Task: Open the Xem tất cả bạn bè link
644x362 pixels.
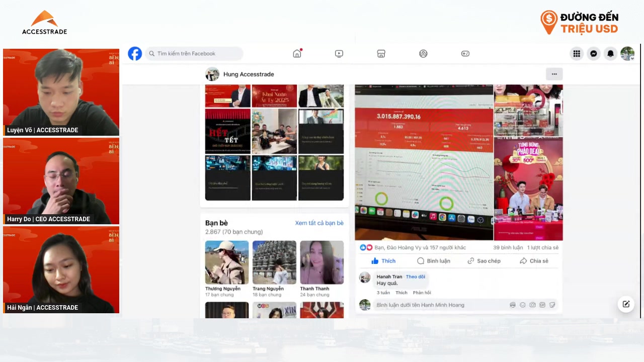Action: click(x=319, y=223)
